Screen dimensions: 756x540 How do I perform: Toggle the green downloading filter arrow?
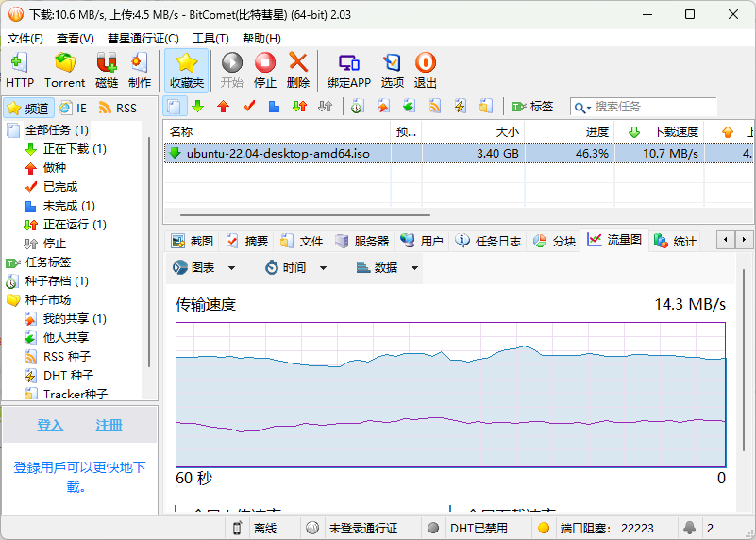tap(197, 107)
